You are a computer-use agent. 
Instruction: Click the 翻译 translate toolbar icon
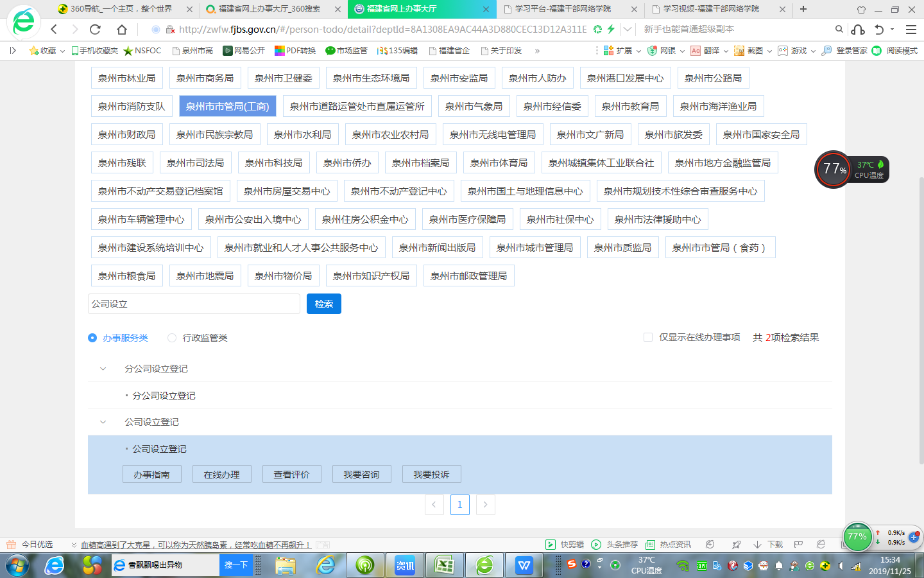[696, 51]
